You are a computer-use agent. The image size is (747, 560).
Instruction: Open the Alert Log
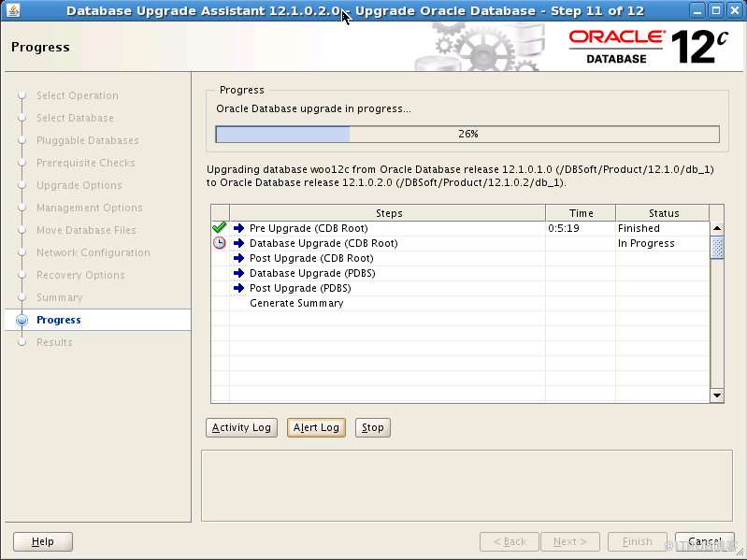pyautogui.click(x=316, y=427)
